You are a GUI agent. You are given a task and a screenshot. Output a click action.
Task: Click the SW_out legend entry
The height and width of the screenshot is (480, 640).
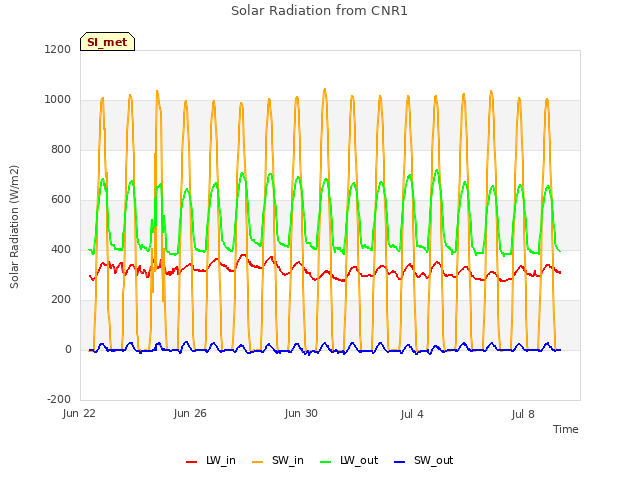[x=423, y=460]
